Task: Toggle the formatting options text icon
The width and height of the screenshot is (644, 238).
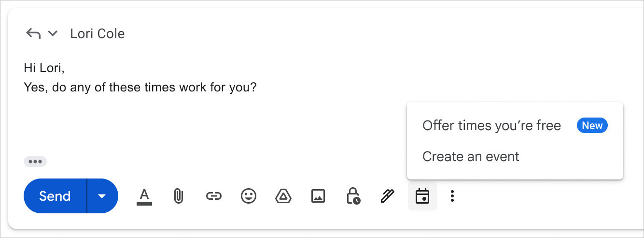Action: pyautogui.click(x=144, y=196)
